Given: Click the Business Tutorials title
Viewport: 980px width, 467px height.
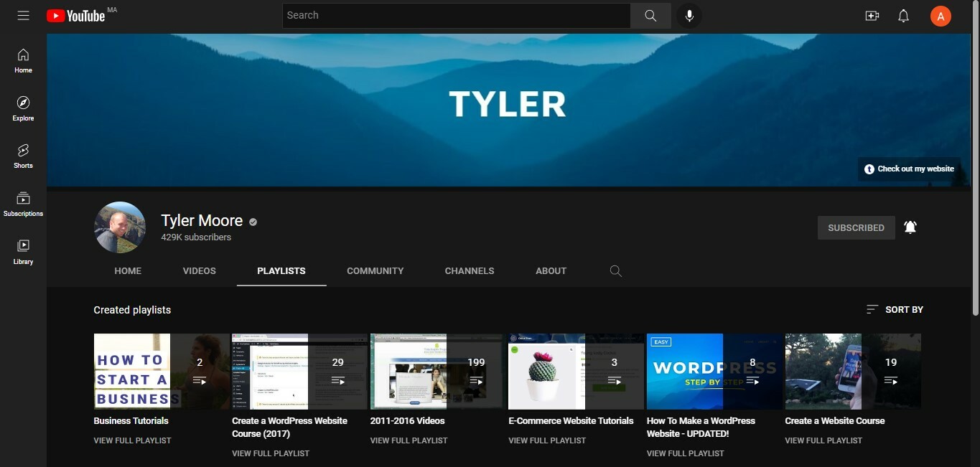Looking at the screenshot, I should click(131, 421).
